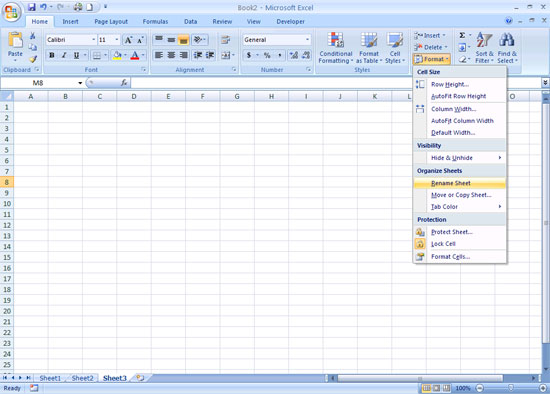The width and height of the screenshot is (550, 394).
Task: Expand the Calibri font name dropdown
Action: pos(94,40)
